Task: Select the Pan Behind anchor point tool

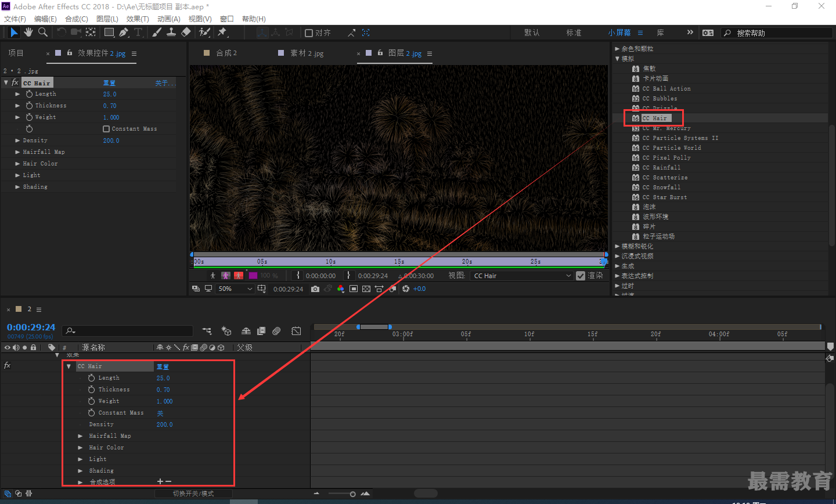Action: 91,33
